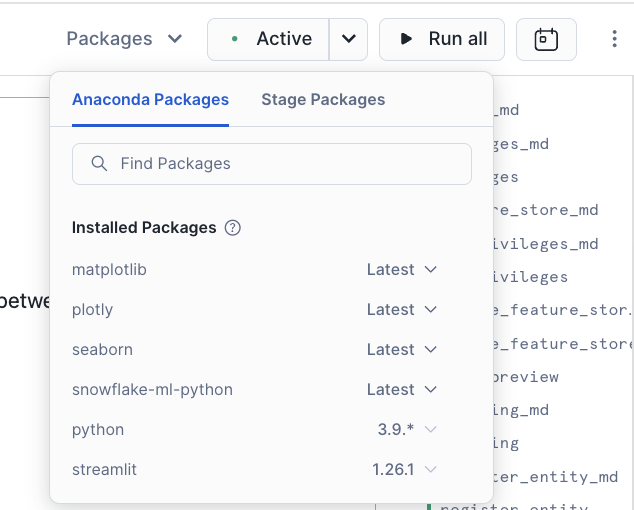Open the three-dot more options menu

click(614, 39)
